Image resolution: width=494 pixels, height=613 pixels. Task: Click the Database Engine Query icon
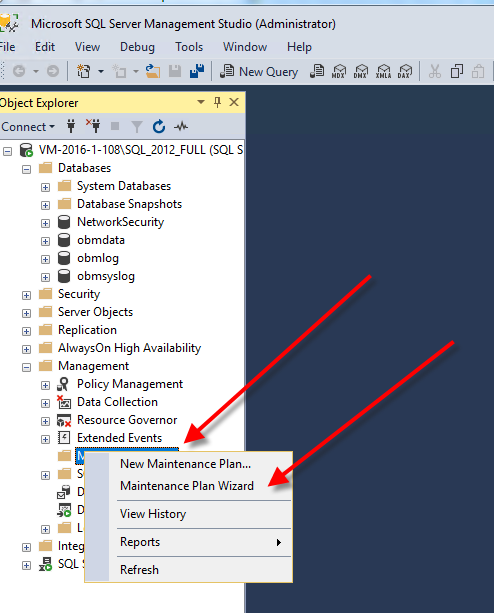tap(317, 72)
